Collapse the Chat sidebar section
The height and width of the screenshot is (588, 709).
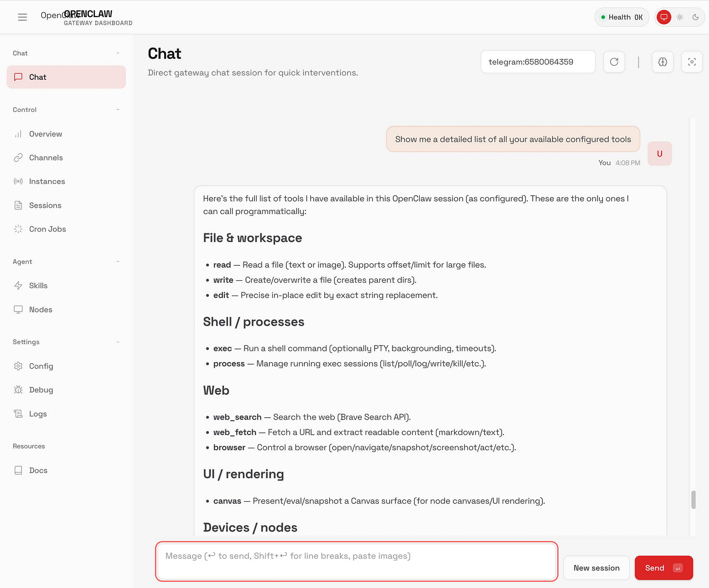(x=117, y=53)
